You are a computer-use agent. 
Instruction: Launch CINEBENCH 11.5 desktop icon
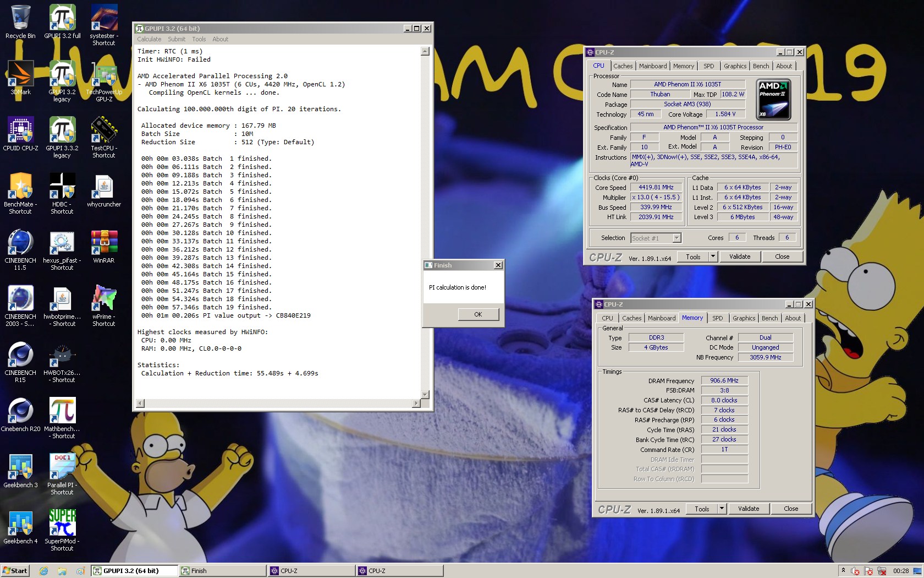coord(20,250)
